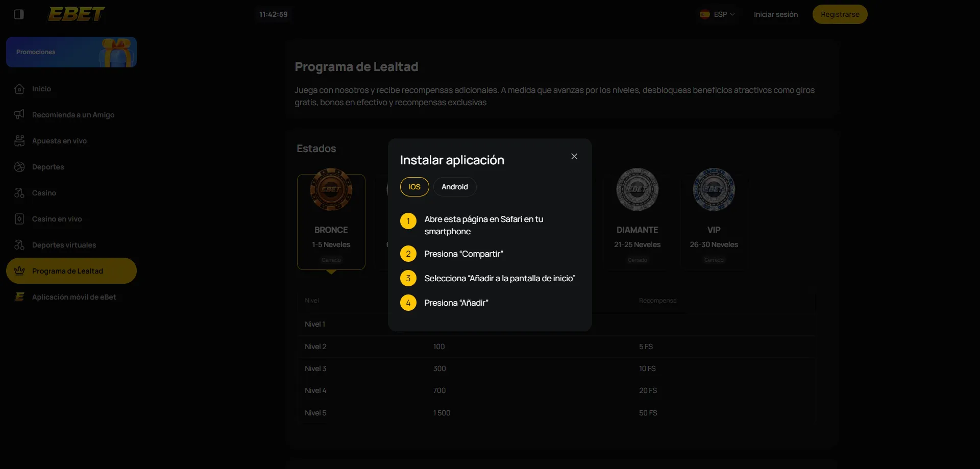
Task: Click the 700 points value
Action: [439, 390]
